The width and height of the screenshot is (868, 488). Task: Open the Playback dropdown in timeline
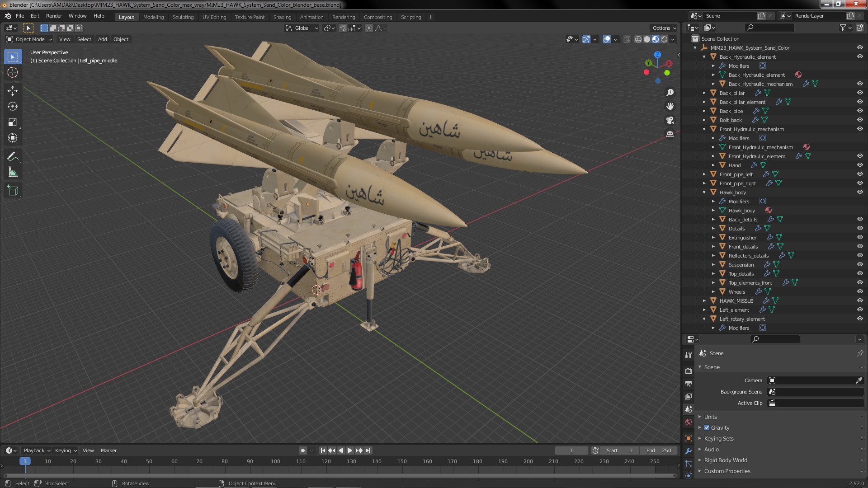pos(36,450)
